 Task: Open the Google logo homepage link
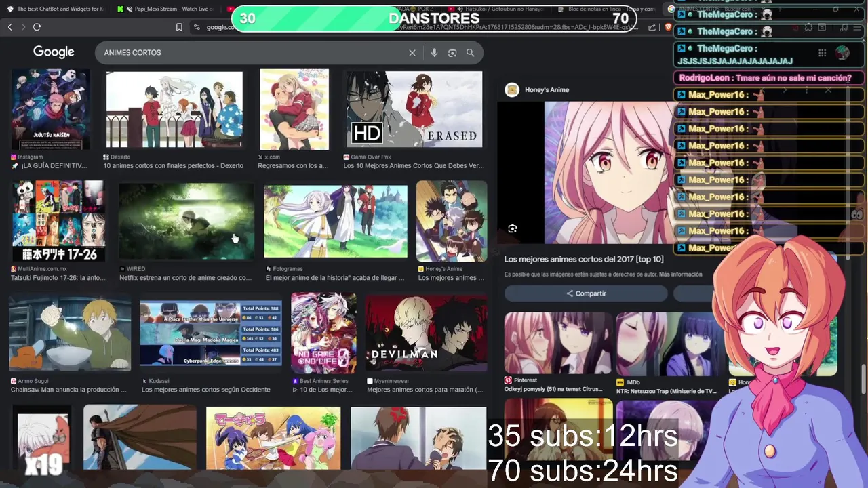click(54, 52)
